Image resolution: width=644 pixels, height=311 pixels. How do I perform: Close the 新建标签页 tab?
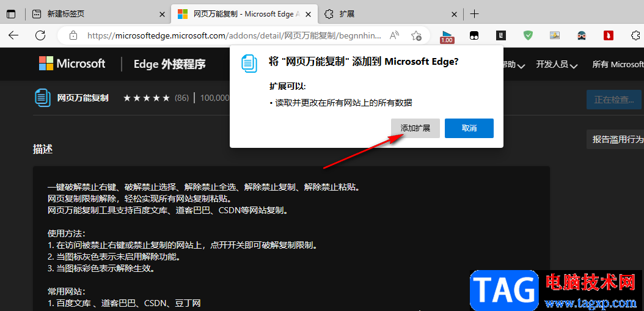pyautogui.click(x=163, y=14)
